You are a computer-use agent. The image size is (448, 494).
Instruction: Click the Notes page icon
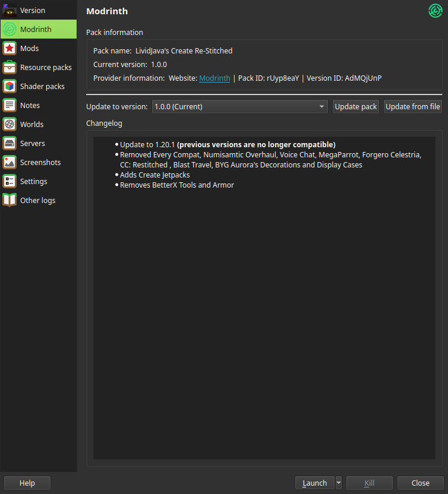(x=10, y=105)
